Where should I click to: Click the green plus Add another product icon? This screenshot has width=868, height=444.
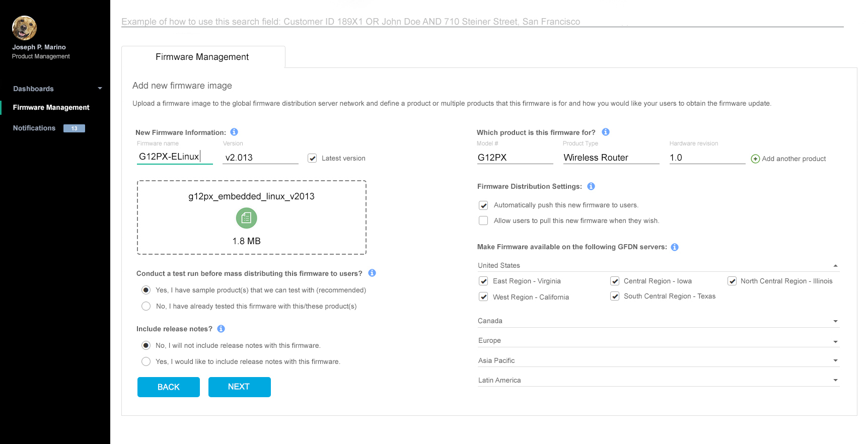pyautogui.click(x=755, y=159)
